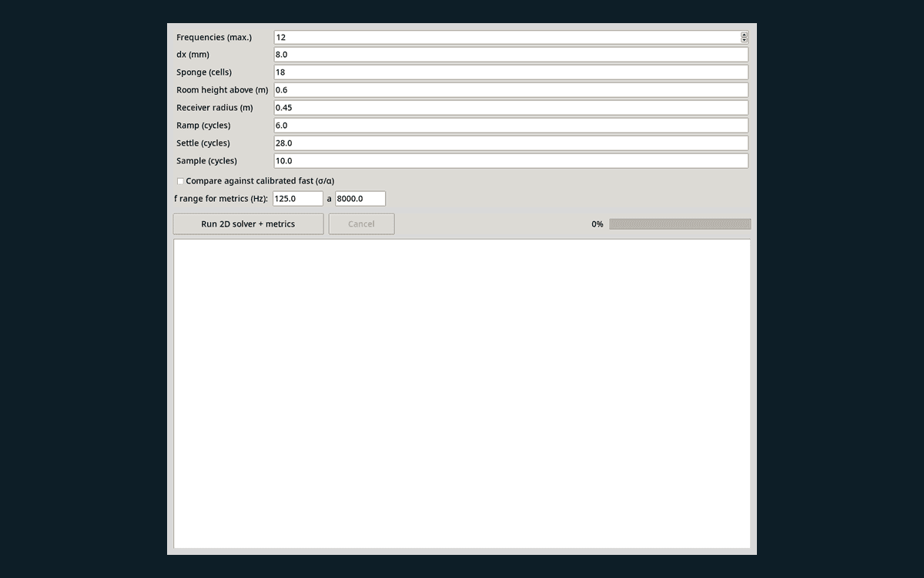
Task: Click the 'Receiver radius (m)' label
Action: pyautogui.click(x=215, y=108)
